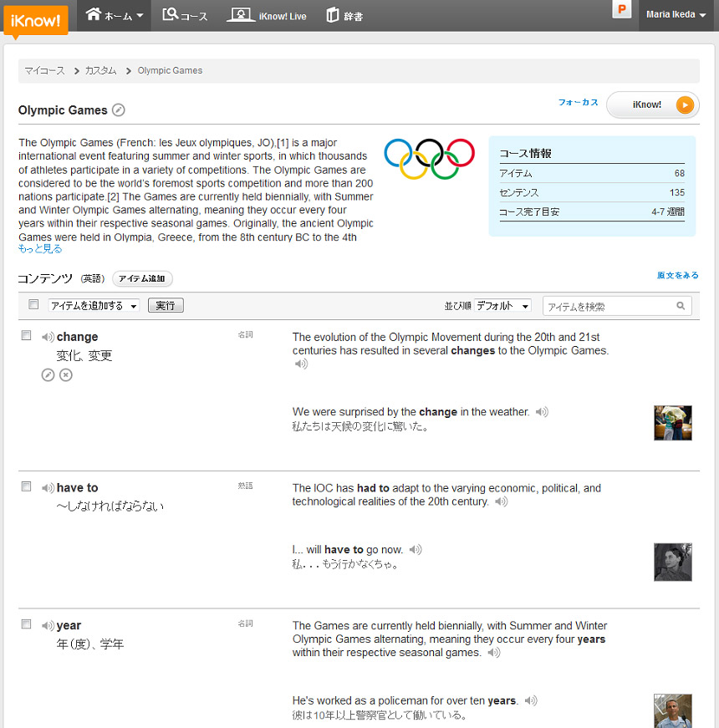Open iKnow! Live from the navigation bar
The image size is (719, 728).
click(267, 15)
